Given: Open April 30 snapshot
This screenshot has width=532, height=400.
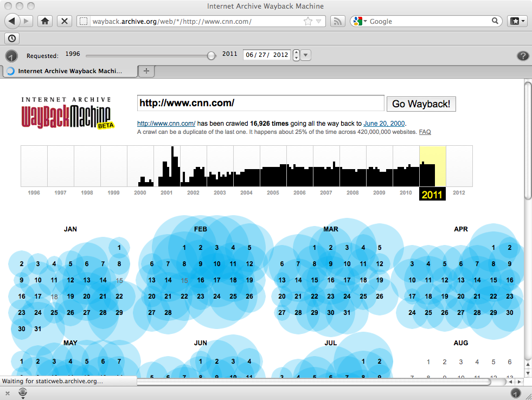Looking at the screenshot, I should click(x=510, y=313).
